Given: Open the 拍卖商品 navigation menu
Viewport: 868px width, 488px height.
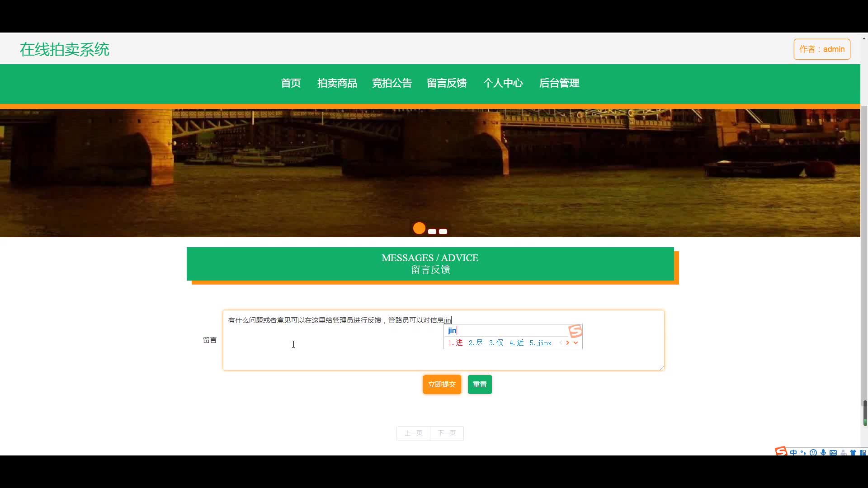Looking at the screenshot, I should pyautogui.click(x=337, y=83).
